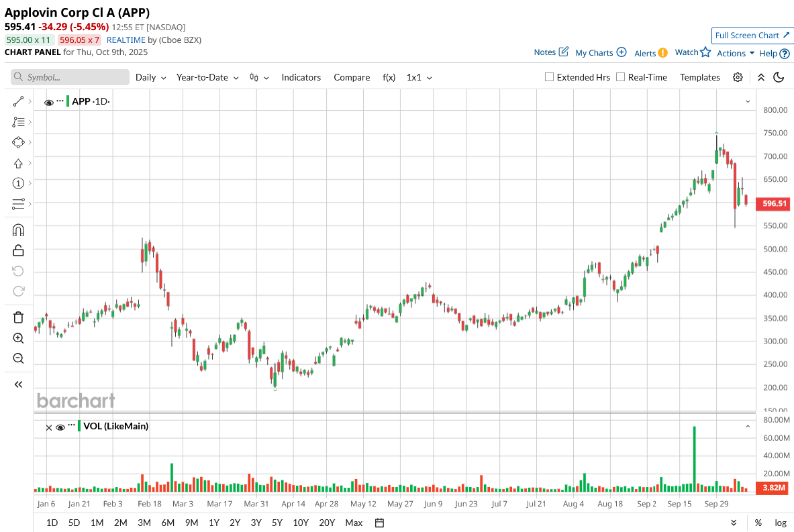Select the 2M time range
Image resolution: width=794 pixels, height=532 pixels.
[x=121, y=523]
